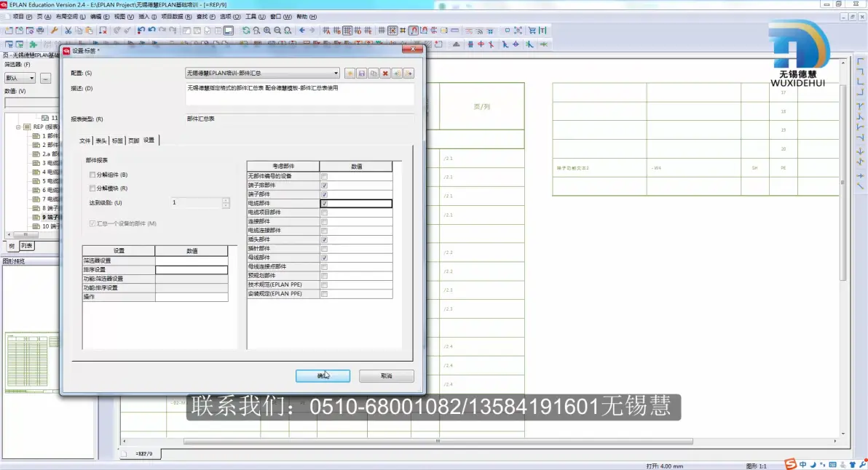Select the highlighted grid C icon

click(x=347, y=31)
